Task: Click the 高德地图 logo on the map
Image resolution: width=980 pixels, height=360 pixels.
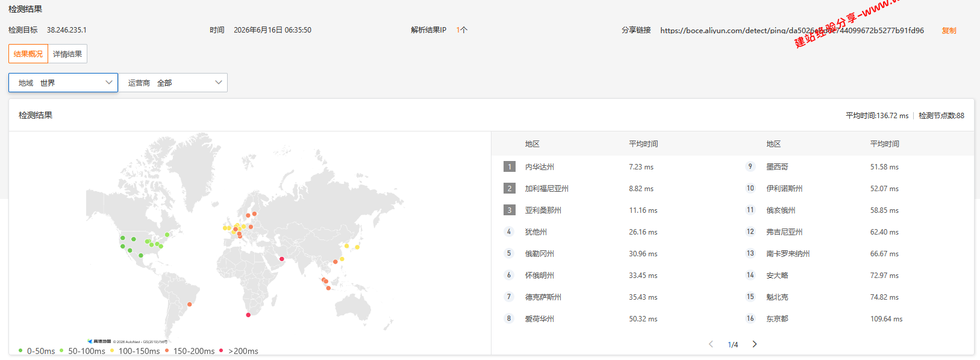Action: pyautogui.click(x=99, y=341)
